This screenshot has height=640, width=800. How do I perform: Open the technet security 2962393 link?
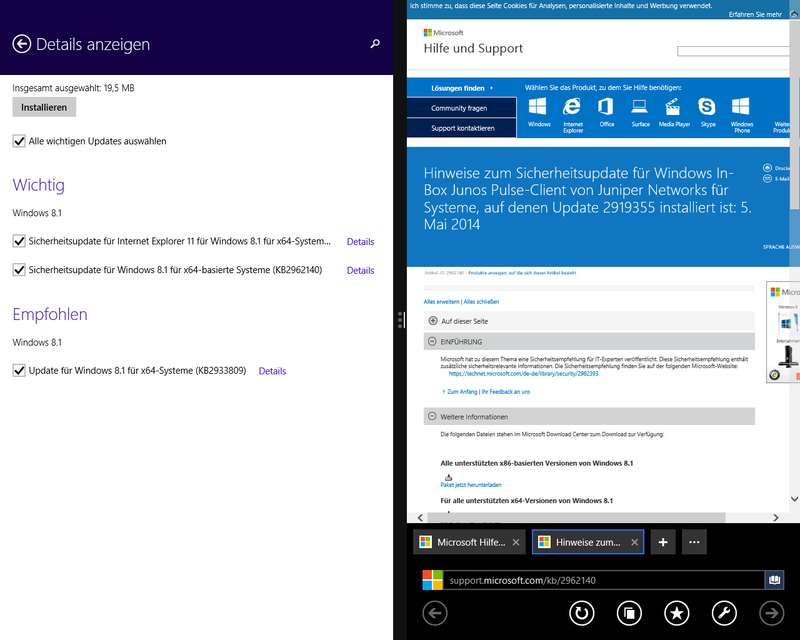click(523, 374)
